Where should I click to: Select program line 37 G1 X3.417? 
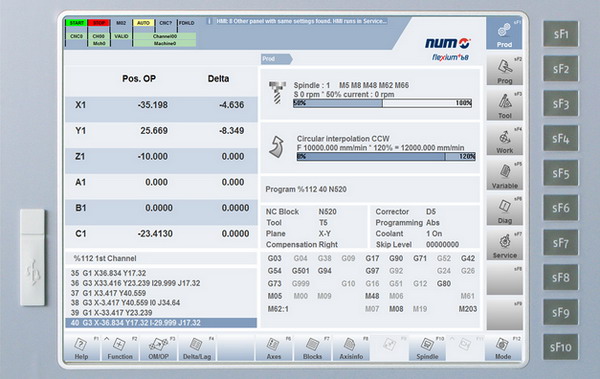coord(108,293)
